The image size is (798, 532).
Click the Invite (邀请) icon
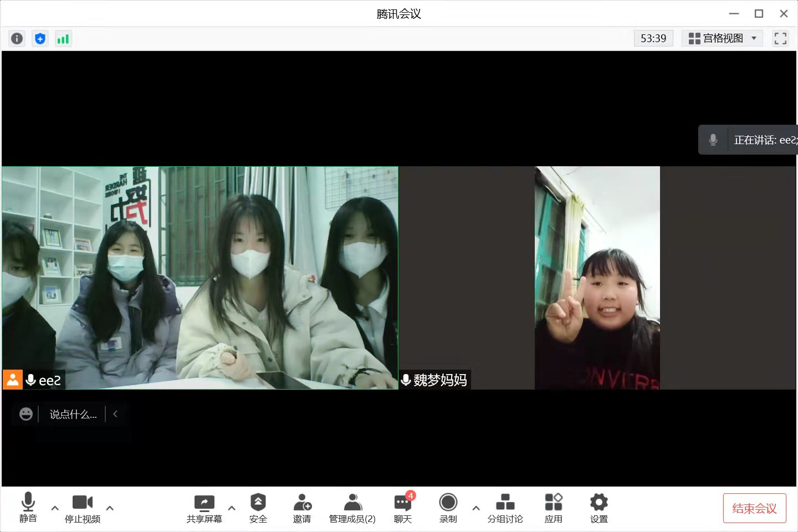302,508
